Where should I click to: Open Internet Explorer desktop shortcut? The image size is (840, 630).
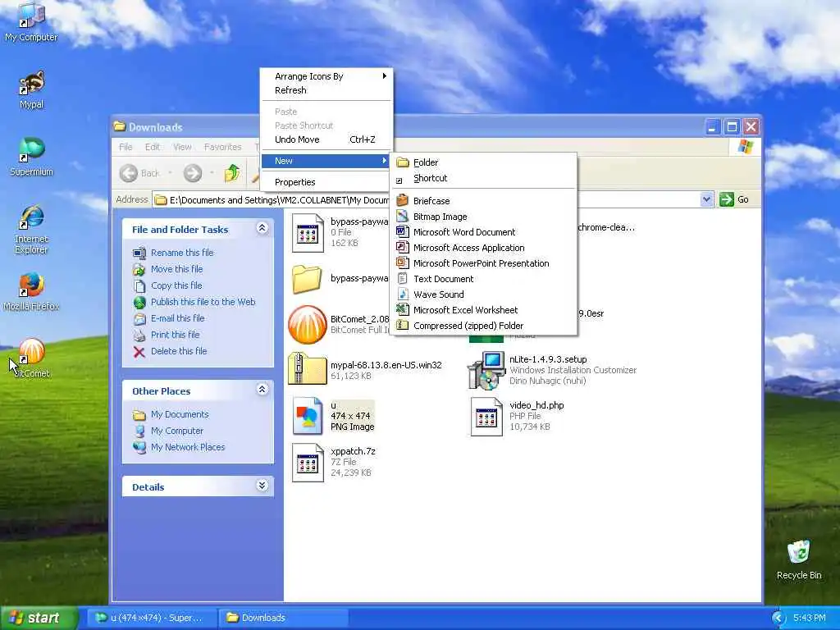(x=31, y=229)
